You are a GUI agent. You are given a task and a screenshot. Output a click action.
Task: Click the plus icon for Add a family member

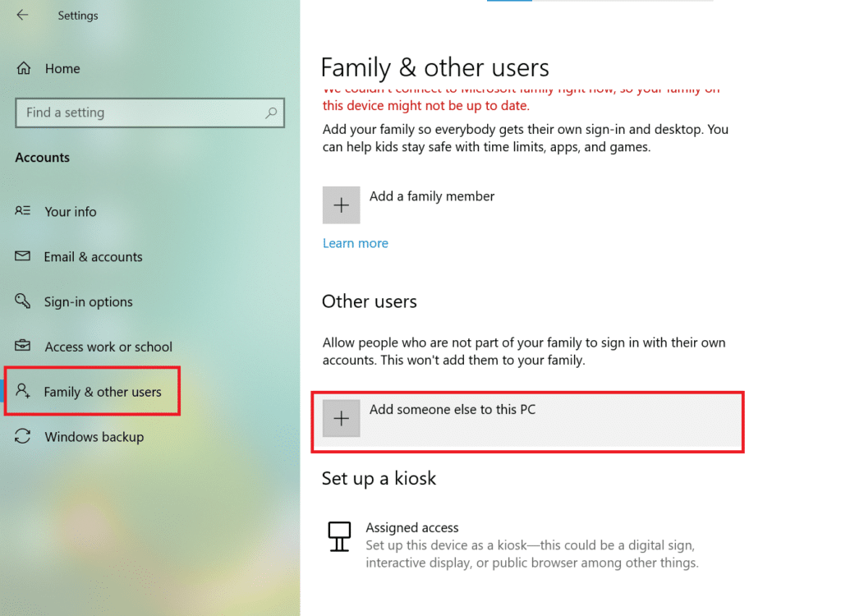[x=341, y=205]
